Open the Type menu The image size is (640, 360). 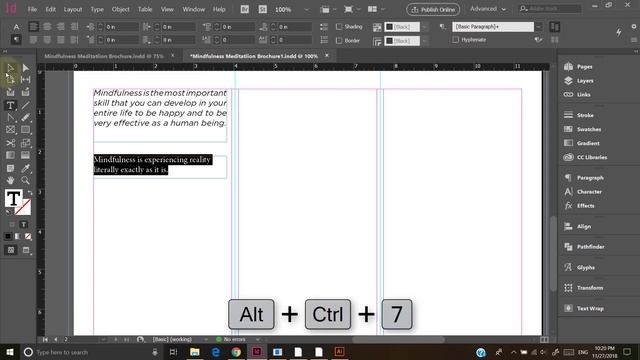(x=97, y=9)
